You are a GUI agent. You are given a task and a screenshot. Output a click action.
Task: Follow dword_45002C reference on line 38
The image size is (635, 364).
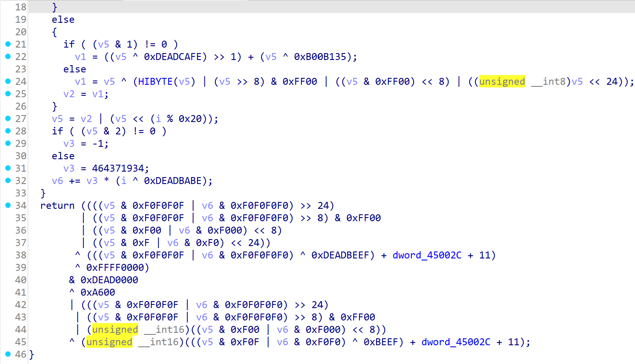tap(427, 255)
